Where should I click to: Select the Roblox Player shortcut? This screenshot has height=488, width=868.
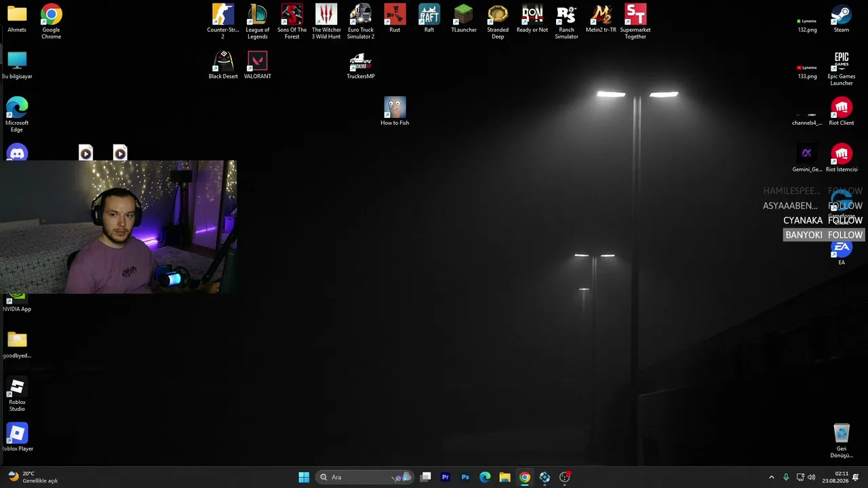click(17, 437)
